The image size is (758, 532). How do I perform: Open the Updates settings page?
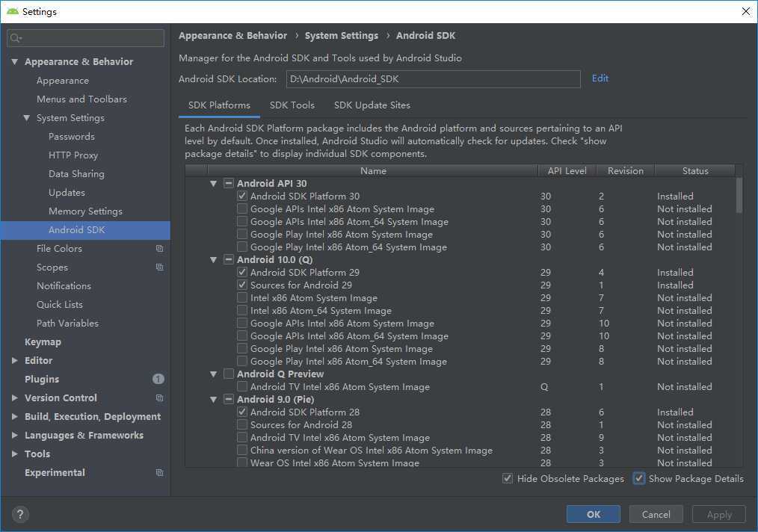pos(67,192)
